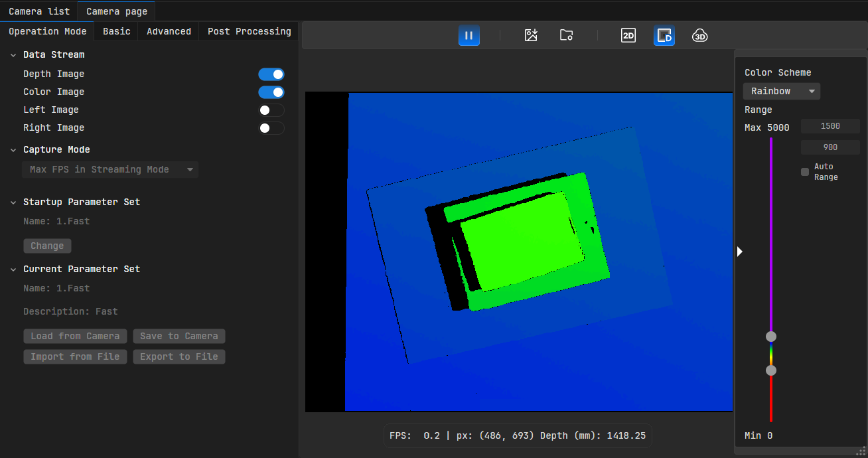Screen dimensions: 868x458
Task: Open the Rainbow color scheme dropdown
Action: tap(782, 92)
